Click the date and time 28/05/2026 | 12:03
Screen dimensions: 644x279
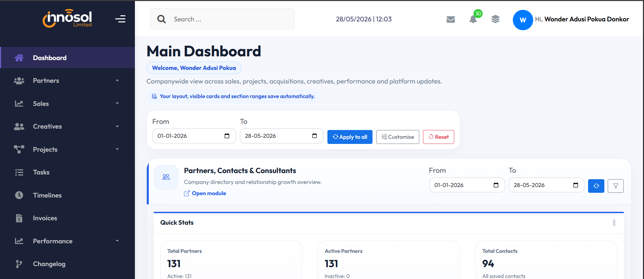tap(364, 19)
